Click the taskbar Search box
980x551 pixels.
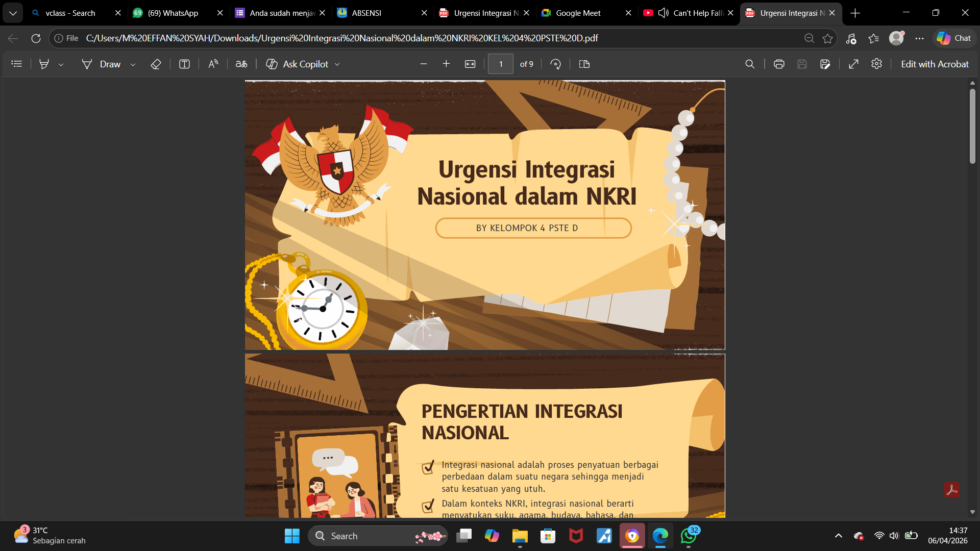pos(378,536)
